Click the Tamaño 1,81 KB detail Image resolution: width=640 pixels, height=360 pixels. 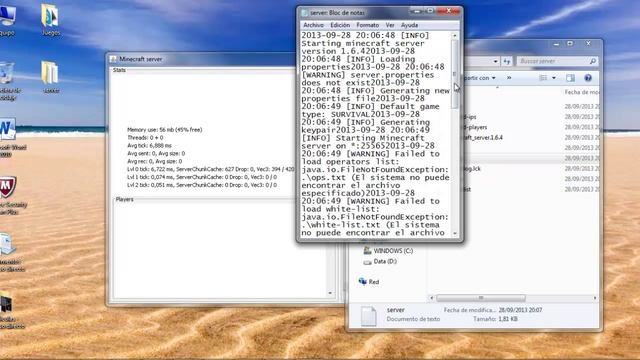495,319
